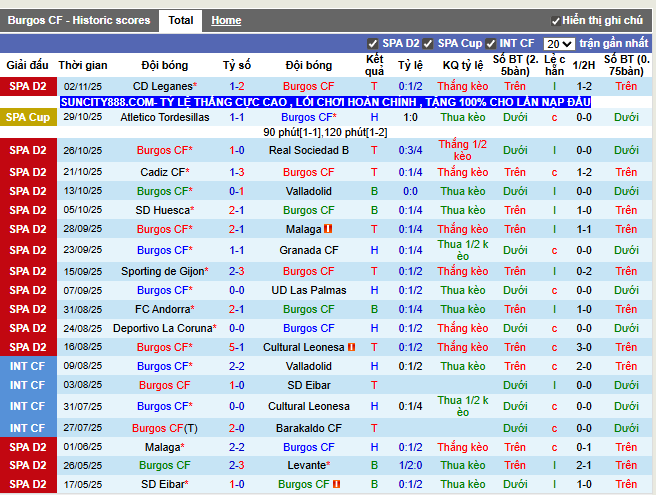This screenshot has width=656, height=495.
Task: Click the 2-3 score of Sporting de Gijon match
Action: (237, 271)
